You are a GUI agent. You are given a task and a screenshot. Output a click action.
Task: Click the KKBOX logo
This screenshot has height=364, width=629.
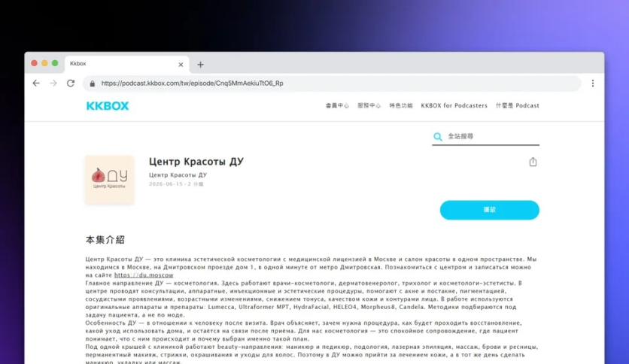[108, 106]
